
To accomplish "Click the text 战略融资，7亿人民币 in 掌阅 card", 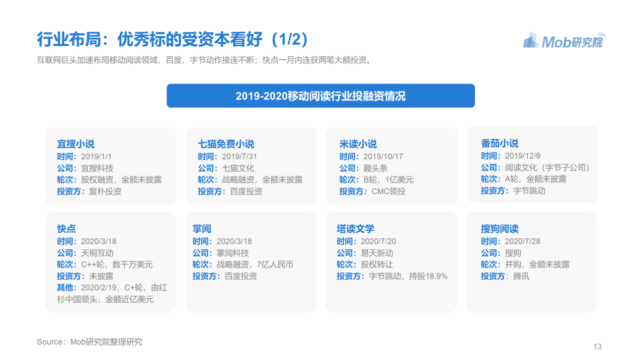I will pyautogui.click(x=255, y=264).
